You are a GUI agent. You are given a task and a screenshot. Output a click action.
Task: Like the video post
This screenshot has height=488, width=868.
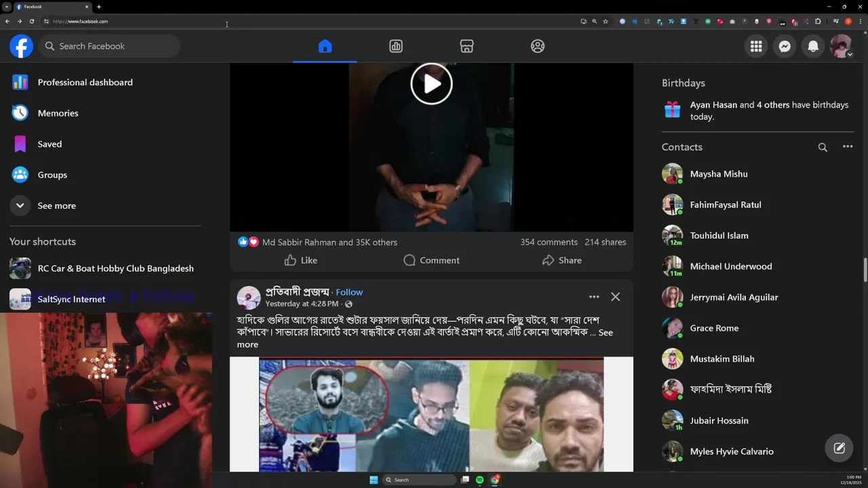300,260
